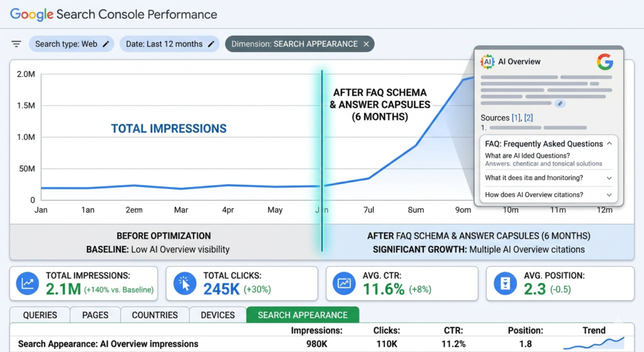The height and width of the screenshot is (352, 644).
Task: Click the May label on chart axis
Action: click(275, 210)
